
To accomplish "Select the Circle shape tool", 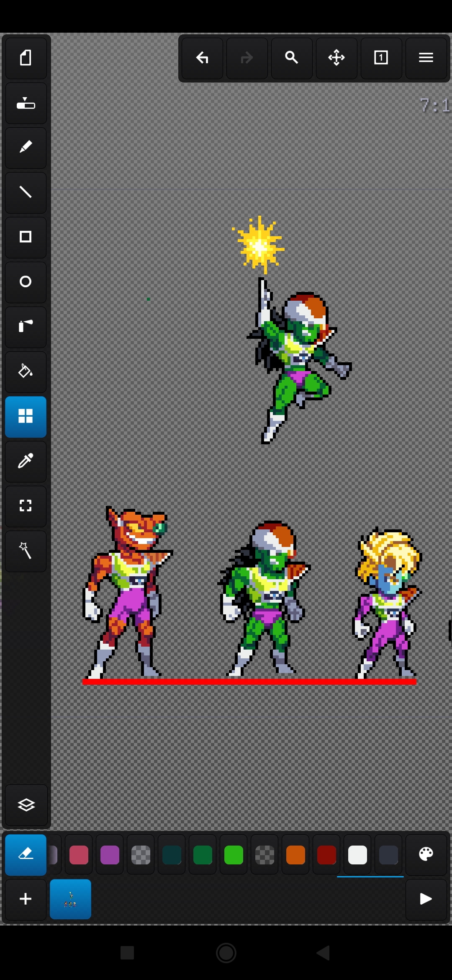I will 26,282.
